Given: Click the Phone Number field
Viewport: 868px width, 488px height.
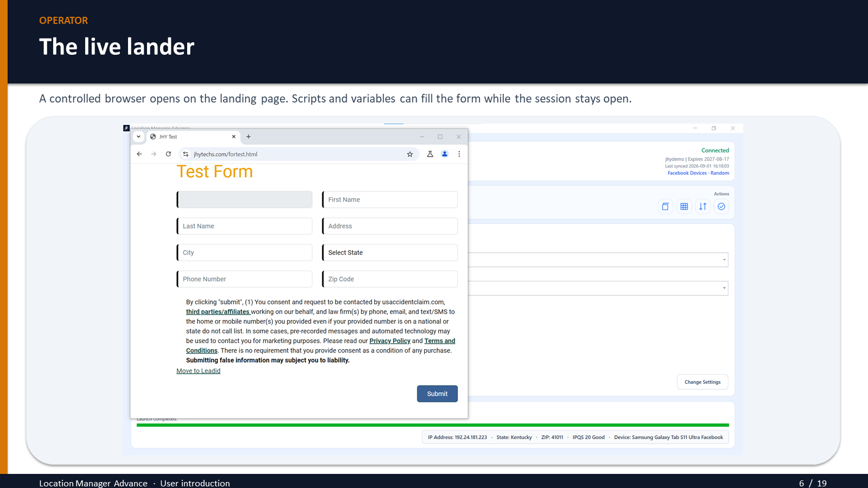Looking at the screenshot, I should (x=245, y=279).
